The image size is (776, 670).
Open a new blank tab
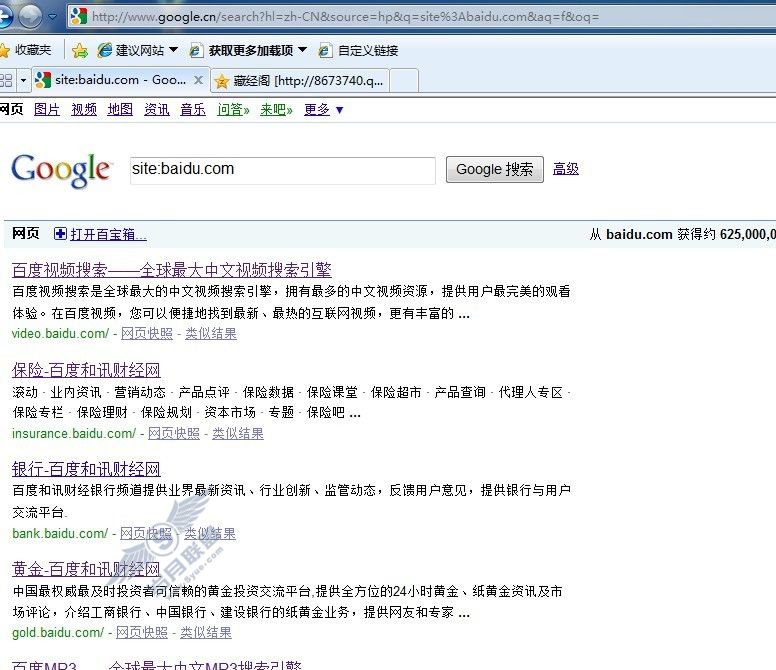404,81
